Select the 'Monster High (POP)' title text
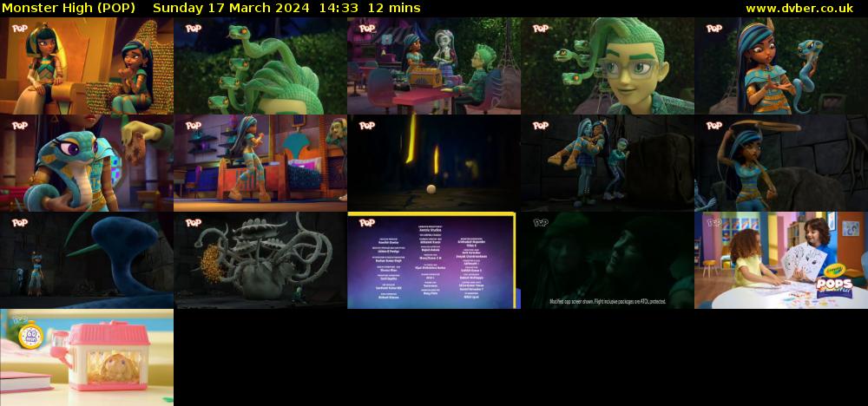The height and width of the screenshot is (406, 868). [x=69, y=8]
